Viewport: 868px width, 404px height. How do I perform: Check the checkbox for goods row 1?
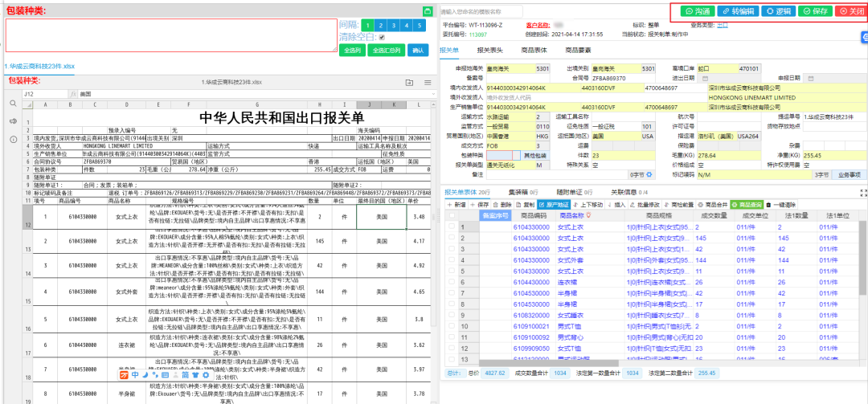452,227
